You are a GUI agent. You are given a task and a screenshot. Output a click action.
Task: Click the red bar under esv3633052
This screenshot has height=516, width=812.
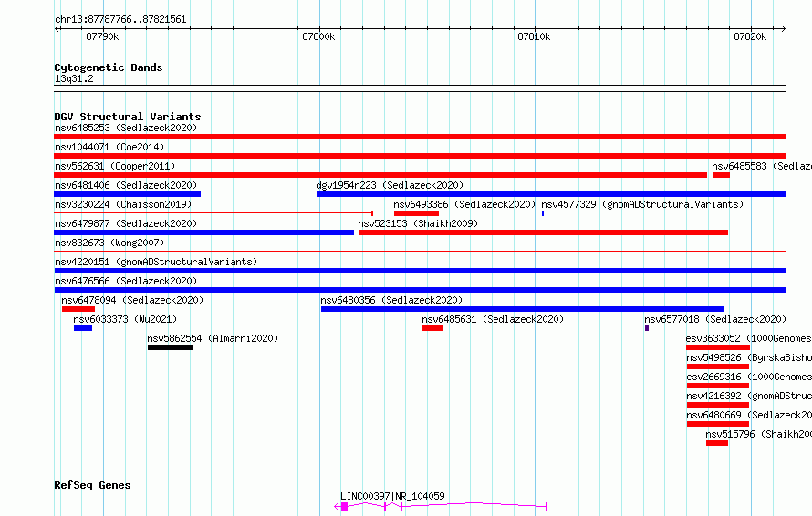[x=718, y=347]
